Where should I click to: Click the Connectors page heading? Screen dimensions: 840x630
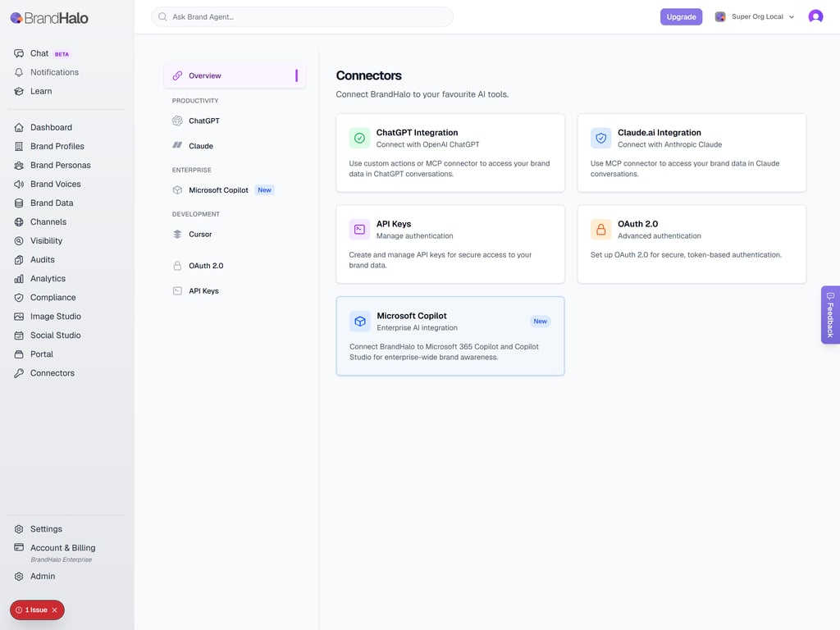pos(368,75)
